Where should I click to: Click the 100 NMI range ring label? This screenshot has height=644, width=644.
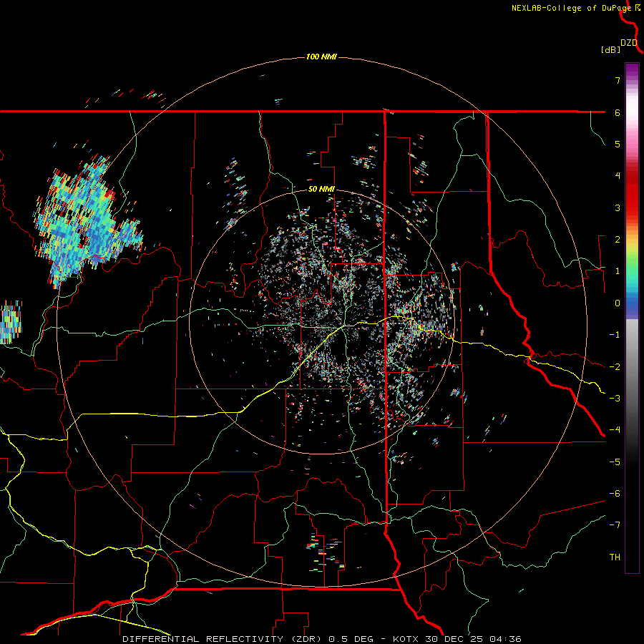[x=321, y=57]
